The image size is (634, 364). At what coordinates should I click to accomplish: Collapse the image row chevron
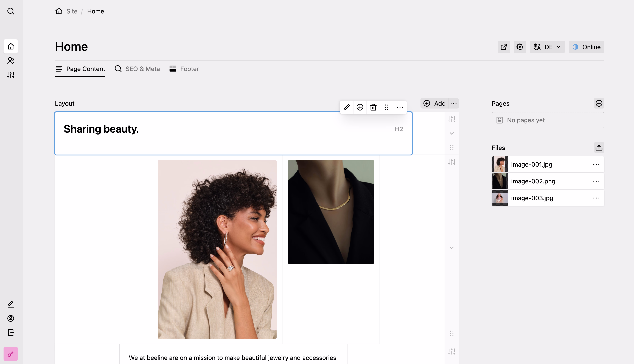coord(452,248)
